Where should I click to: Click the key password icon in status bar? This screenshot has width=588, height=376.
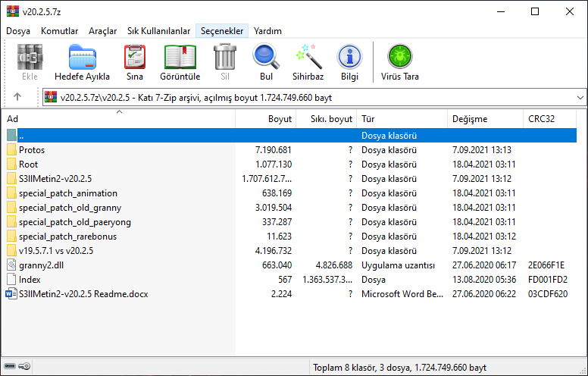tap(24, 366)
